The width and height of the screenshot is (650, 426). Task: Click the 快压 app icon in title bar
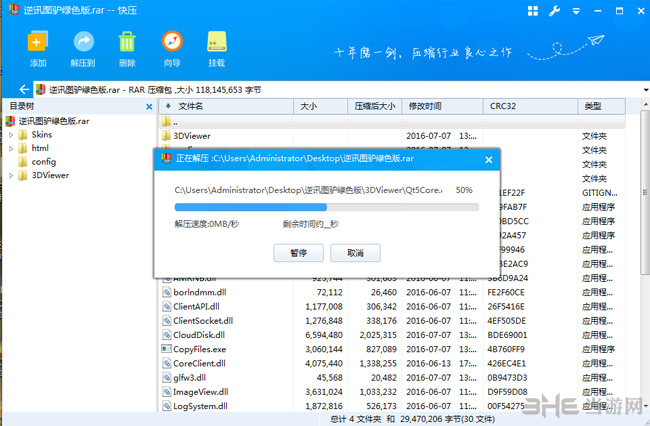pos(14,10)
